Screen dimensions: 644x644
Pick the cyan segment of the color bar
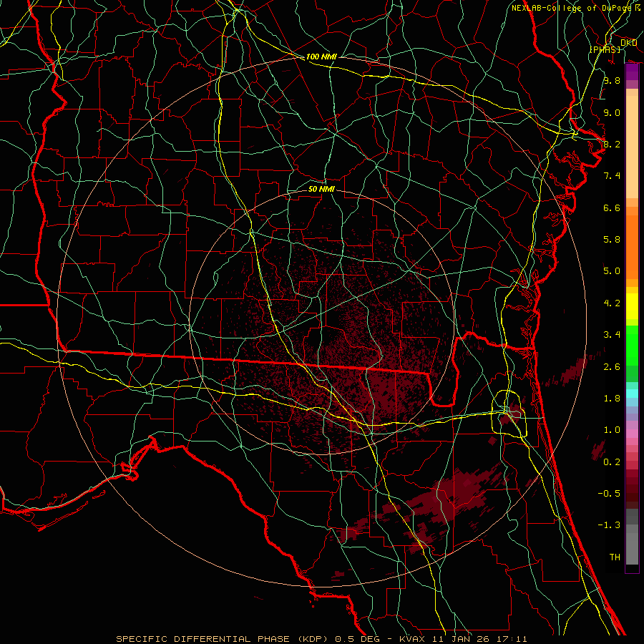click(632, 394)
